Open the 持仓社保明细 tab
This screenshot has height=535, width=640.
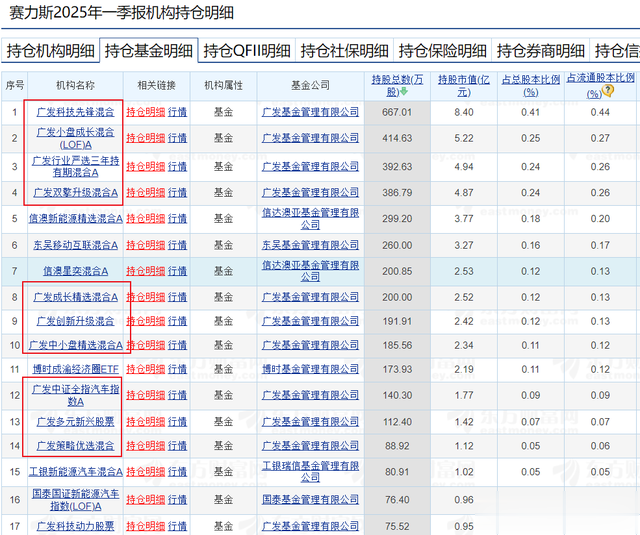pyautogui.click(x=344, y=50)
